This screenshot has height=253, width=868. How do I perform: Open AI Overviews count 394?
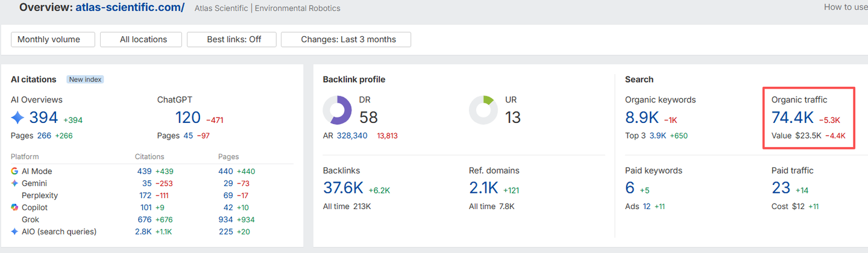point(43,117)
